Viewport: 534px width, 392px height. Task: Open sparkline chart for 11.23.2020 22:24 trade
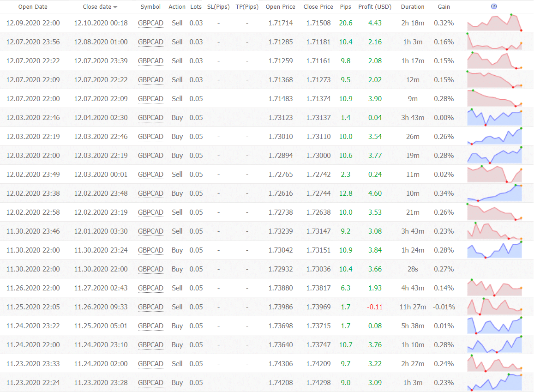coord(494,382)
